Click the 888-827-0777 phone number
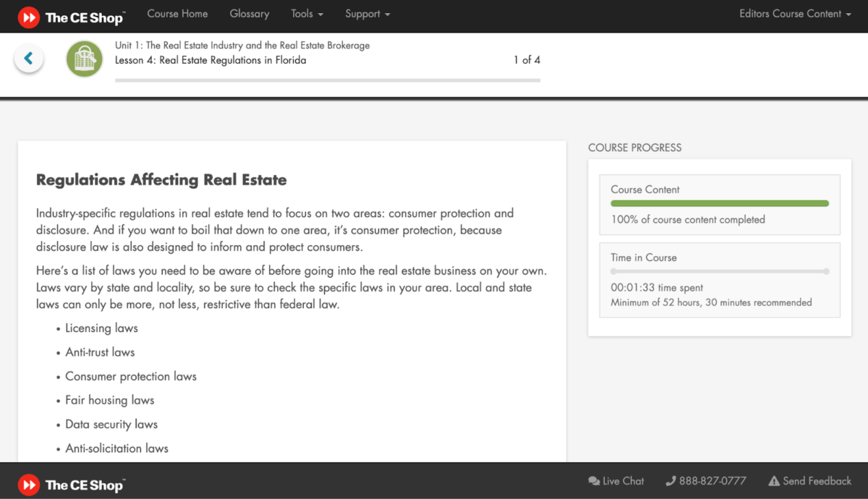Viewport: 868px width, 499px height. click(x=706, y=481)
